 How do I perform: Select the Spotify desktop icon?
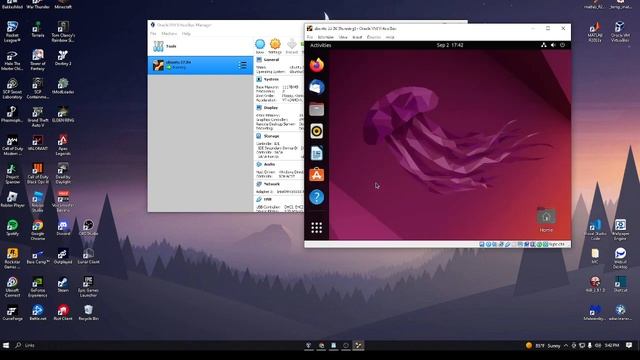coord(12,228)
